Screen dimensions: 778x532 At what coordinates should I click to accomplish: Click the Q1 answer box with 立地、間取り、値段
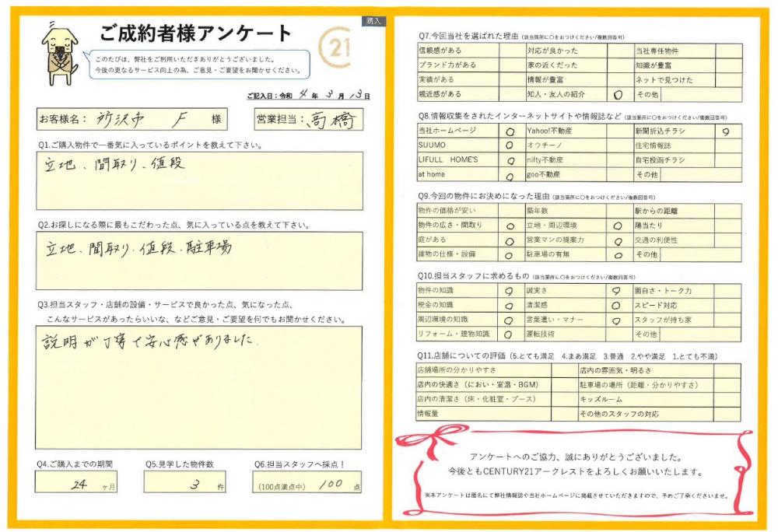[x=200, y=180]
